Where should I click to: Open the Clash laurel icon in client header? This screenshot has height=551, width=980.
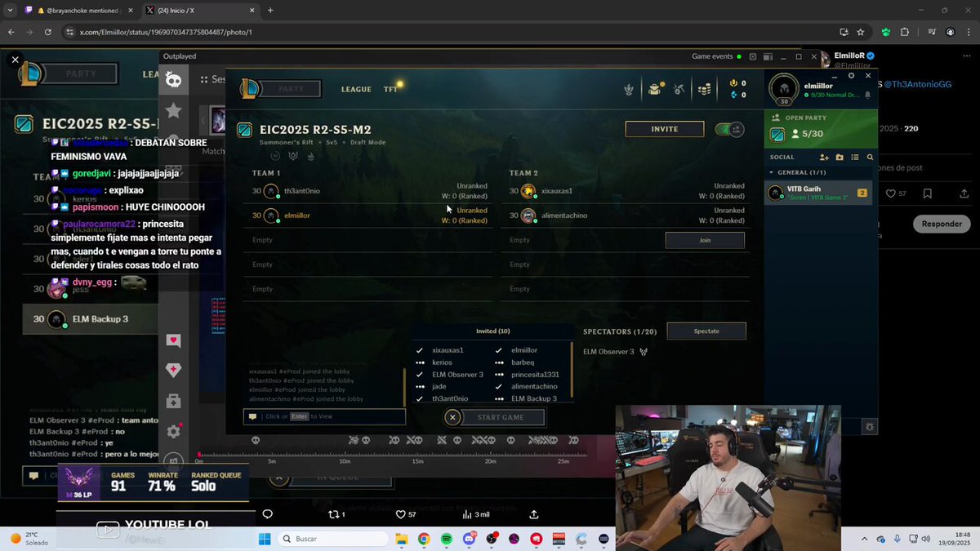(629, 89)
